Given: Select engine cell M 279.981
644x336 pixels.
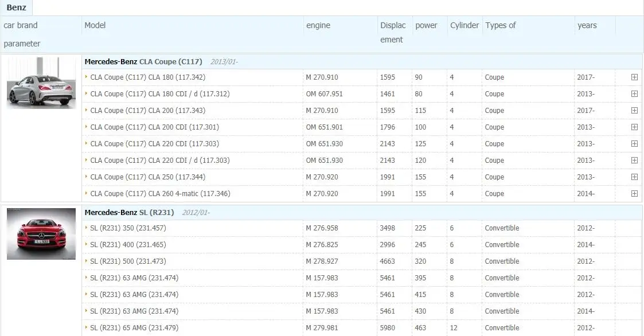Looking at the screenshot, I should coord(322,328).
